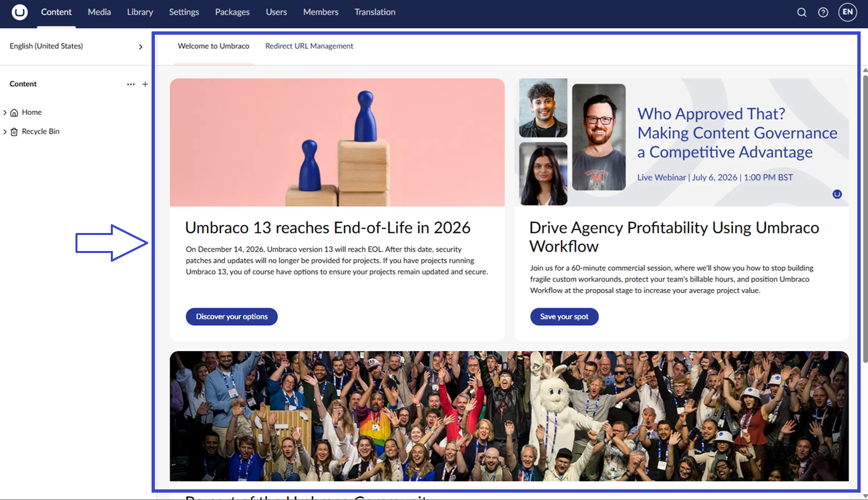The width and height of the screenshot is (868, 500).
Task: Go to the Content section
Action: click(56, 12)
